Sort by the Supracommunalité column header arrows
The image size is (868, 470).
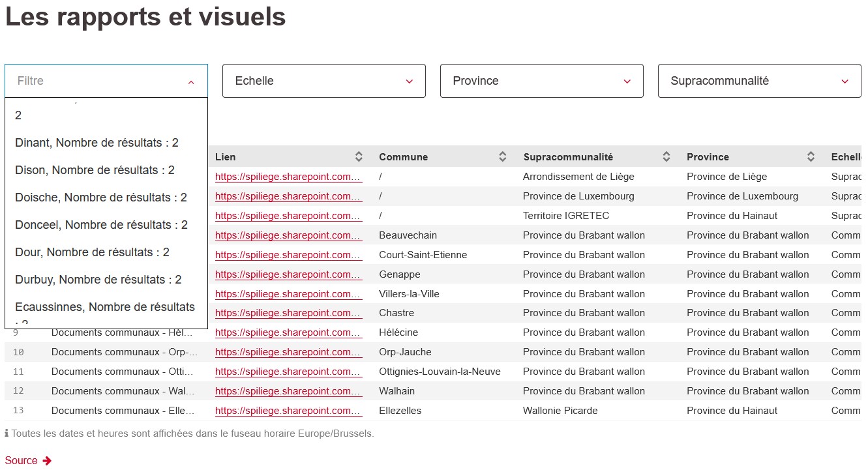[x=666, y=156]
